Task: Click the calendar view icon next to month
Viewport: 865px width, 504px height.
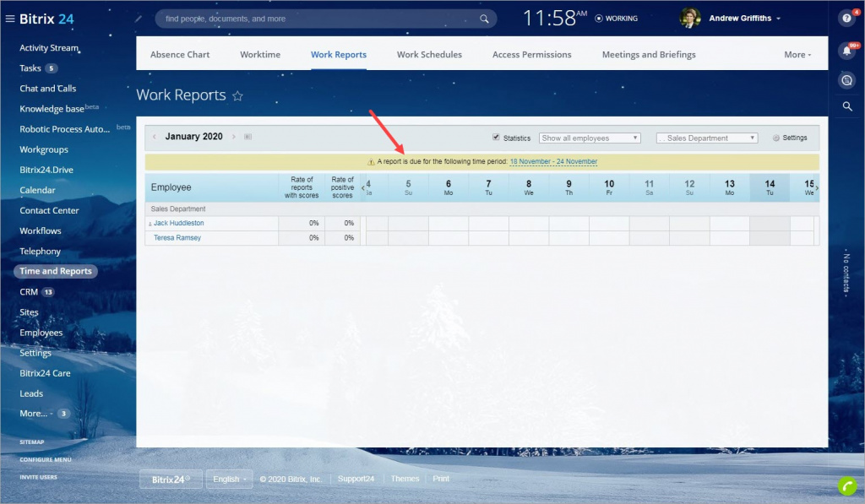Action: (248, 137)
